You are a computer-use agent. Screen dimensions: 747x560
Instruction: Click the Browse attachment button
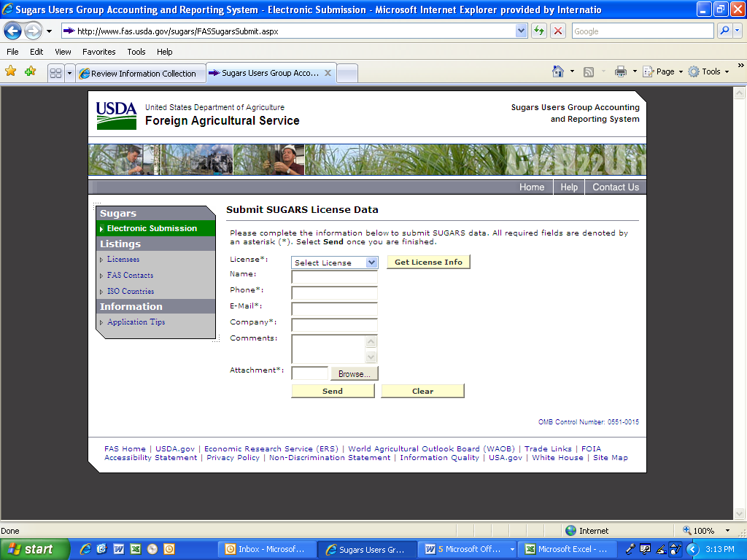(x=355, y=374)
